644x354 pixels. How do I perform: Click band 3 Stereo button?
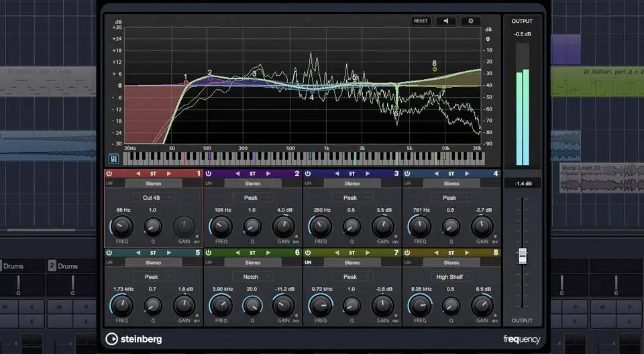[x=352, y=184]
